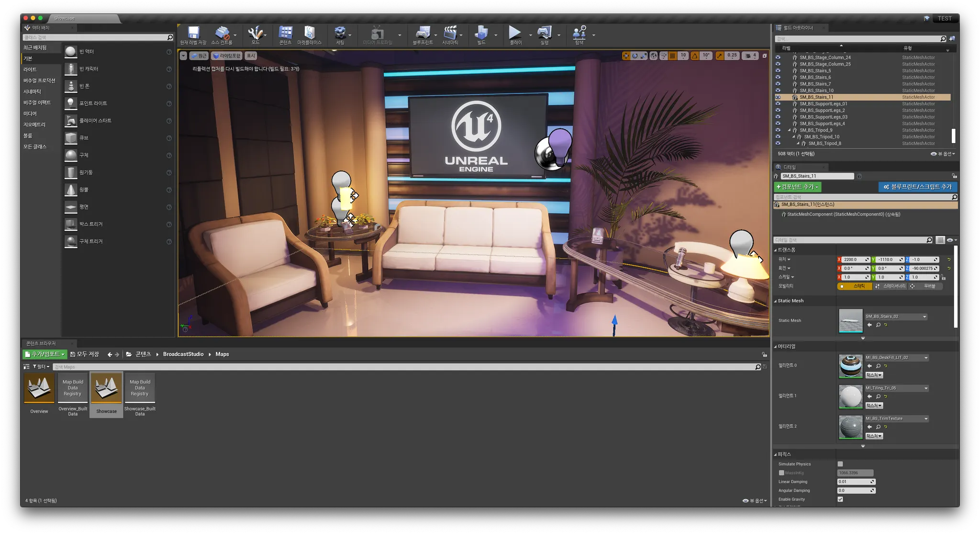Screen dimensions: 980x534
Task: Select the Lights category in Place Actors
Action: 30,69
